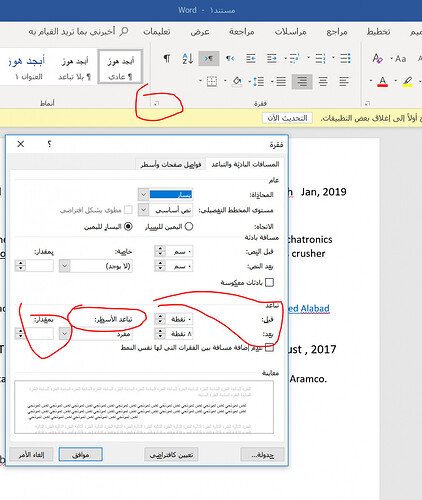Switch to Line and Page Breaks tab

171,164
